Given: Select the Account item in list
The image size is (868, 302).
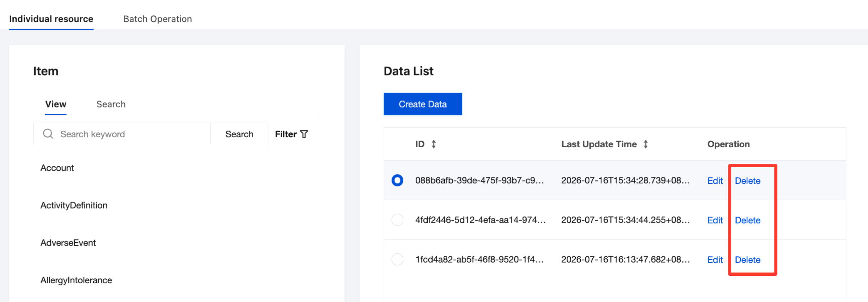Looking at the screenshot, I should click(x=57, y=168).
